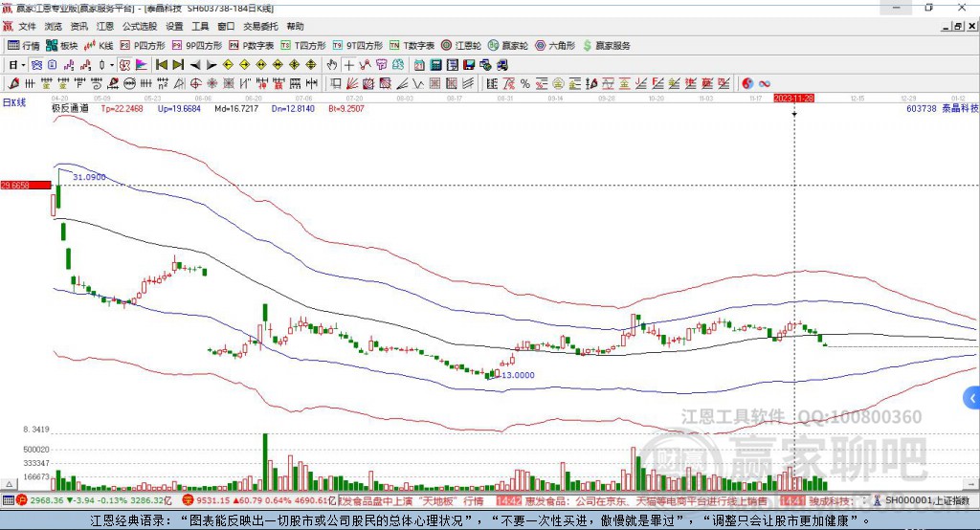Select the hand pan tool
The height and width of the screenshot is (530, 980).
331,65
